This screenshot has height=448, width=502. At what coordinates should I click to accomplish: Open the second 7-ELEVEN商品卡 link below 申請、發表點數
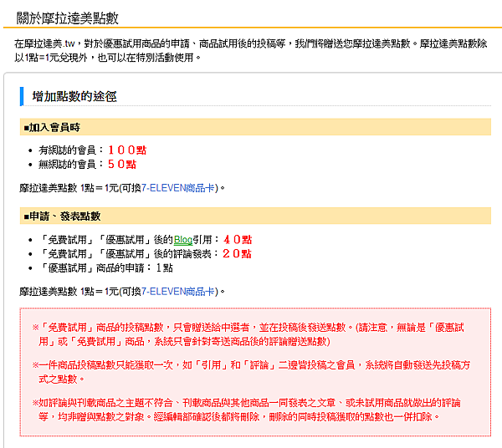178,292
